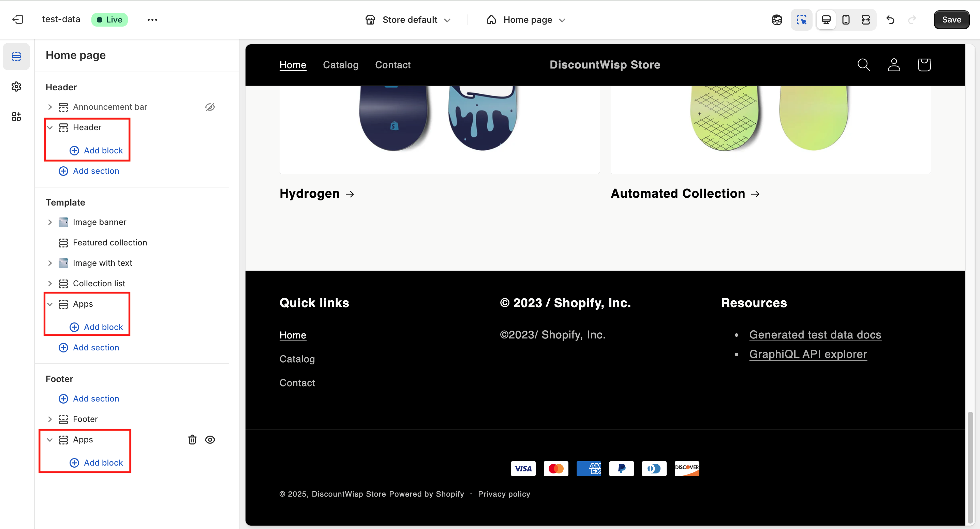
Task: Open Theme settings gear in sidebar
Action: click(x=16, y=86)
